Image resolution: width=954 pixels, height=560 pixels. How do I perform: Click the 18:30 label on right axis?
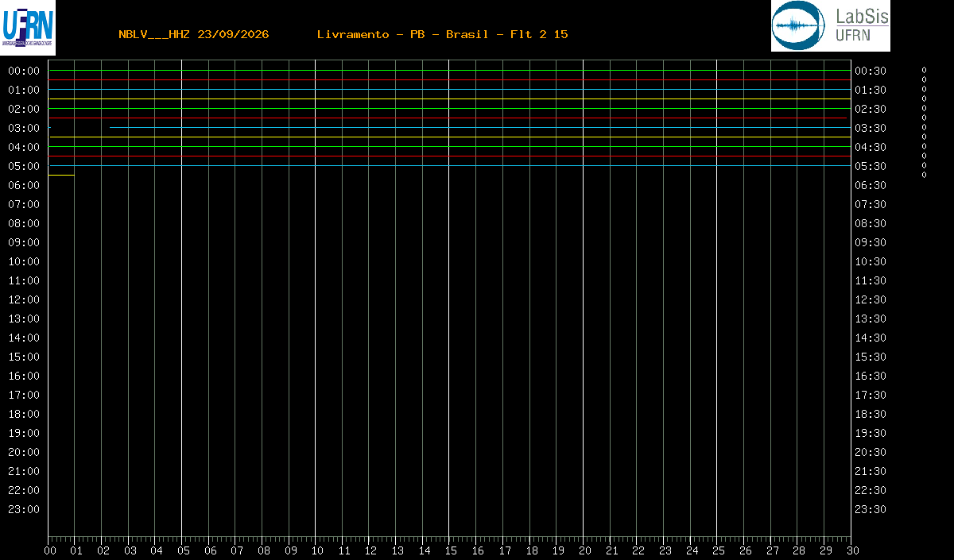coord(871,414)
